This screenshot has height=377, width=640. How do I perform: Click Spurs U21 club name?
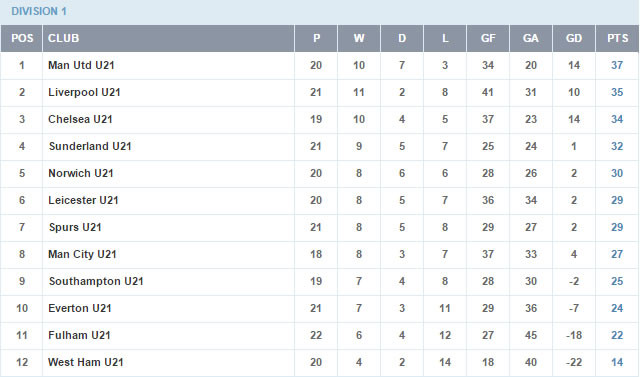(75, 227)
